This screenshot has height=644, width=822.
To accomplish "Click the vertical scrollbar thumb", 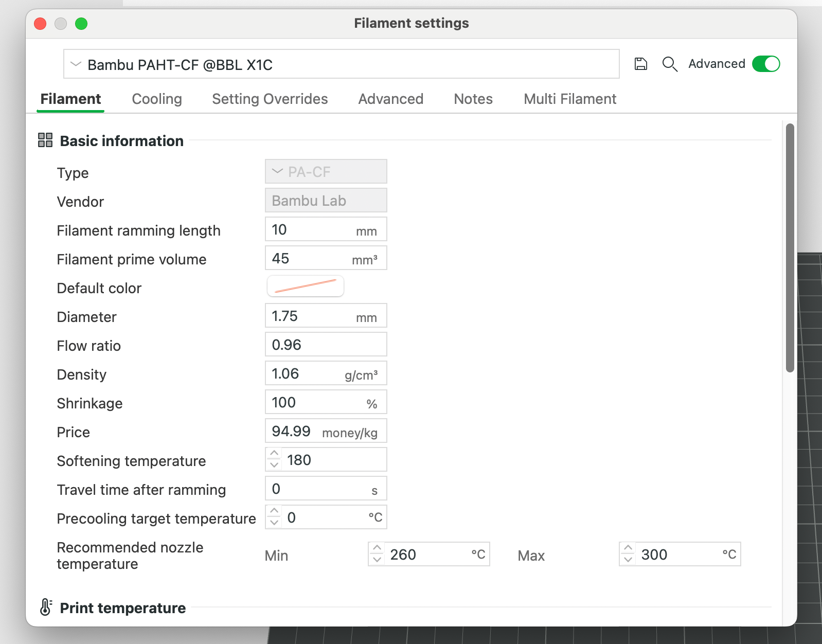I will [x=790, y=247].
